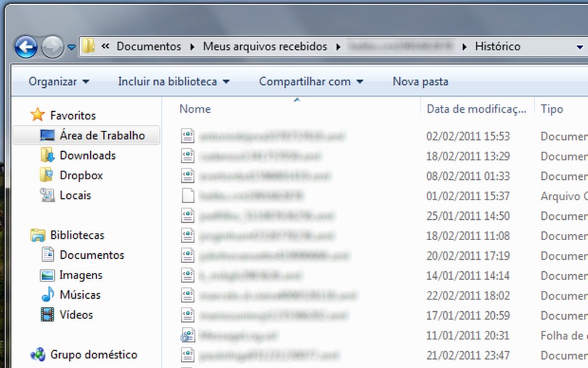Screen dimensions: 588x368
Task: Select file icon dated 02/02/2011 15:53
Action: 188,136
